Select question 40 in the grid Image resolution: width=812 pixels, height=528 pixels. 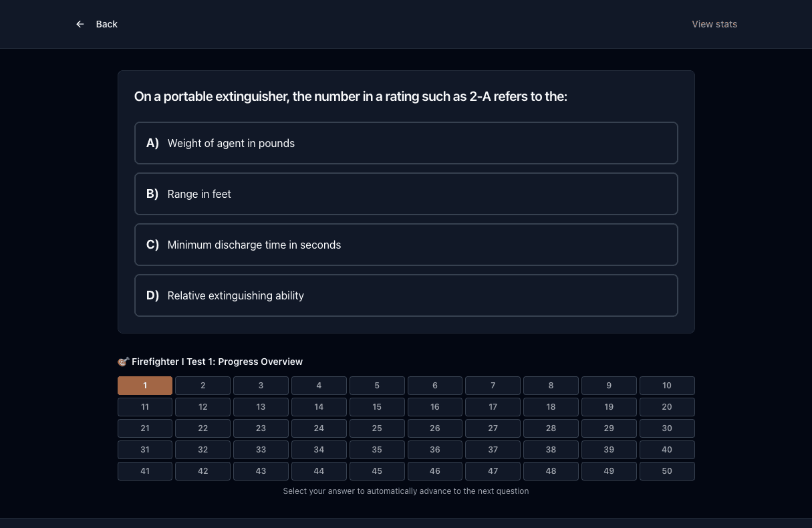click(x=667, y=450)
